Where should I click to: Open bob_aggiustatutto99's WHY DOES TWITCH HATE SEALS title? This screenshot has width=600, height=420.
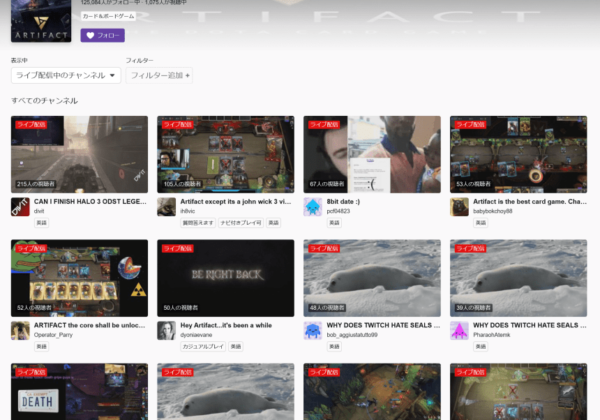383,326
